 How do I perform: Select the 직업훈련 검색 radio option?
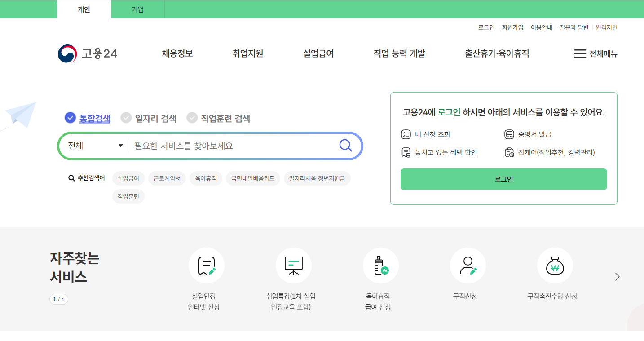pos(192,118)
